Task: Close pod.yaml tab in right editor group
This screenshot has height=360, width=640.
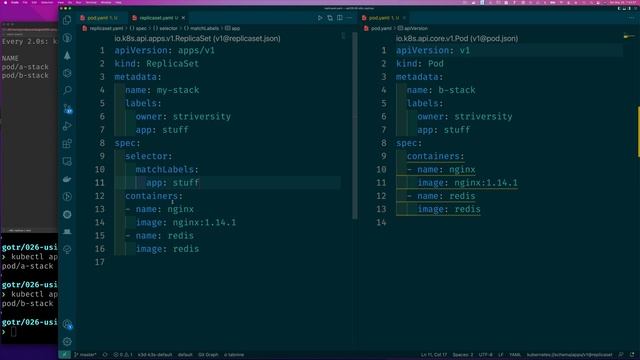Action: (404, 18)
